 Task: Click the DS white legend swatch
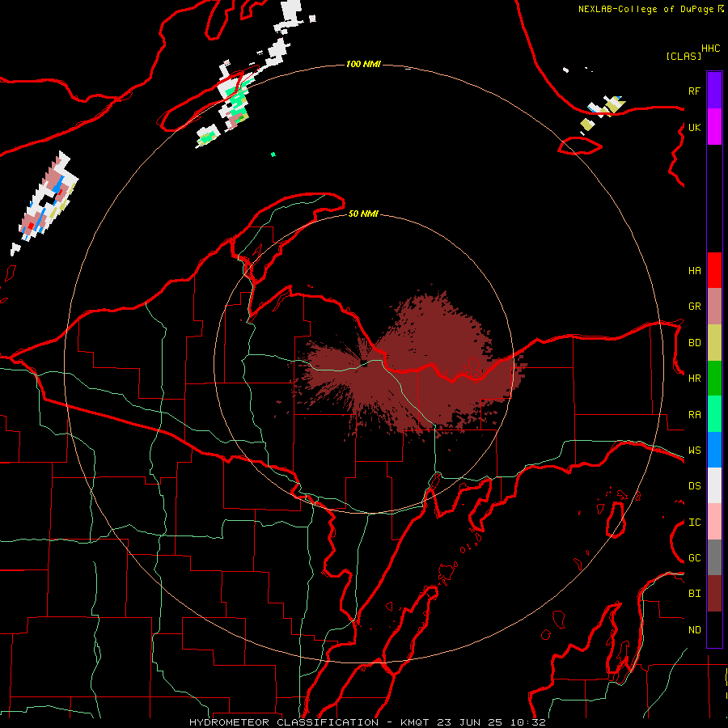pos(714,485)
